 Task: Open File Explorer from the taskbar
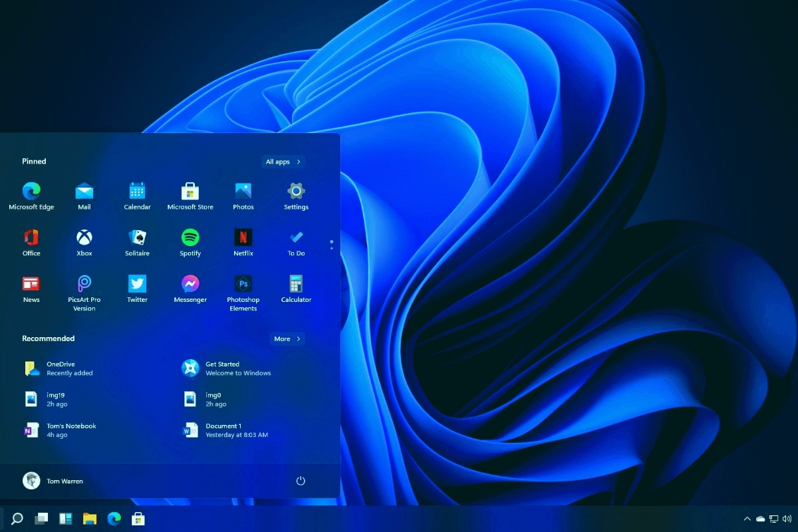tap(90, 519)
